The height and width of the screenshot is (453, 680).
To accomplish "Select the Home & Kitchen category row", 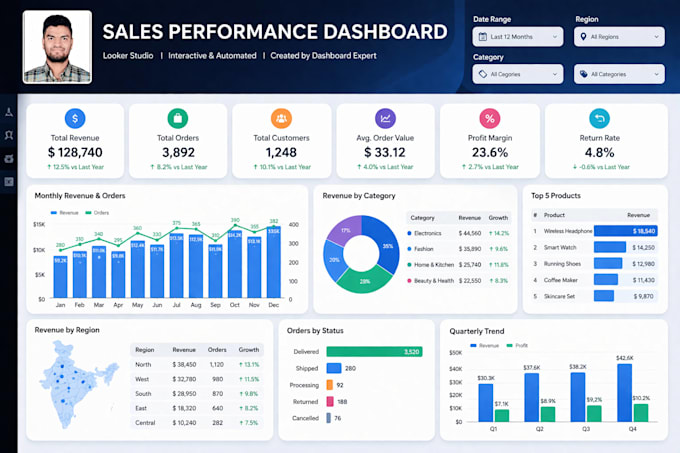I will 458,264.
